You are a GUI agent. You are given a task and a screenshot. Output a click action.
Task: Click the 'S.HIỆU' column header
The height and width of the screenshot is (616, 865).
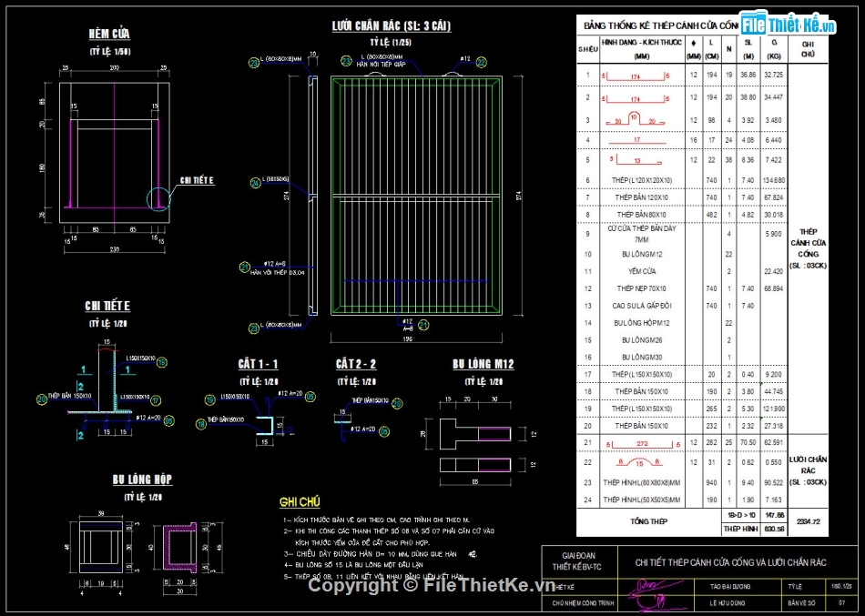coord(588,49)
